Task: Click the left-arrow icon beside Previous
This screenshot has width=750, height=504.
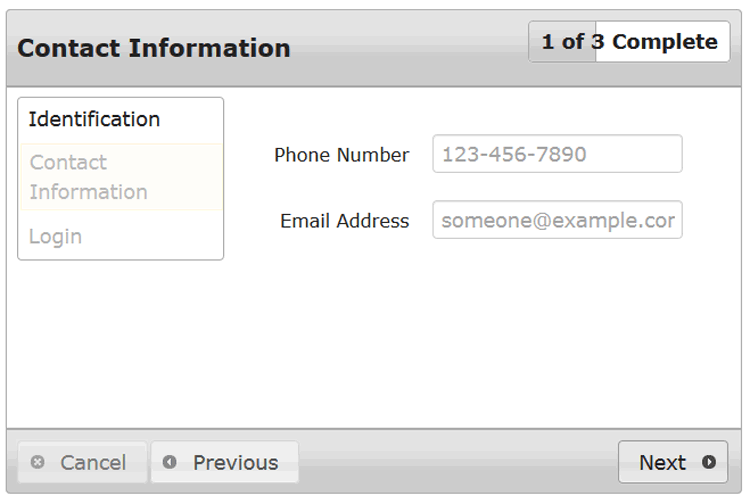Action: pyautogui.click(x=169, y=462)
